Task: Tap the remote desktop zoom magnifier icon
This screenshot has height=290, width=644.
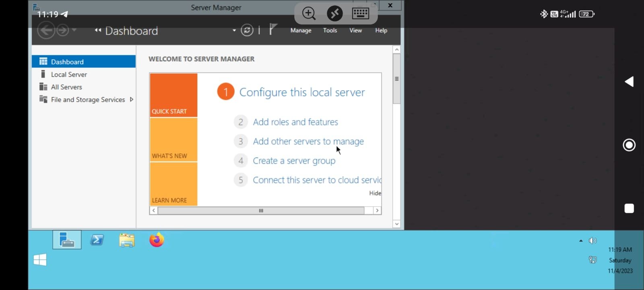Action: click(309, 14)
